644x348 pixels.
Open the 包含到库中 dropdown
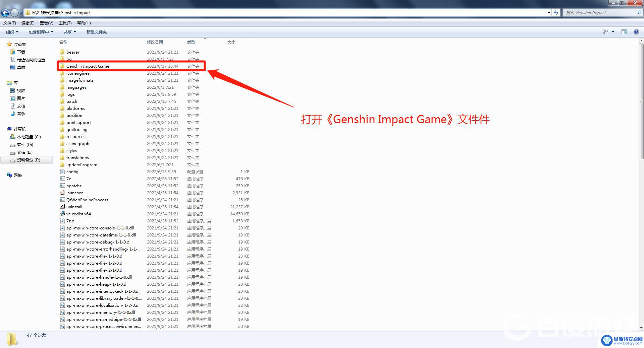tap(41, 32)
